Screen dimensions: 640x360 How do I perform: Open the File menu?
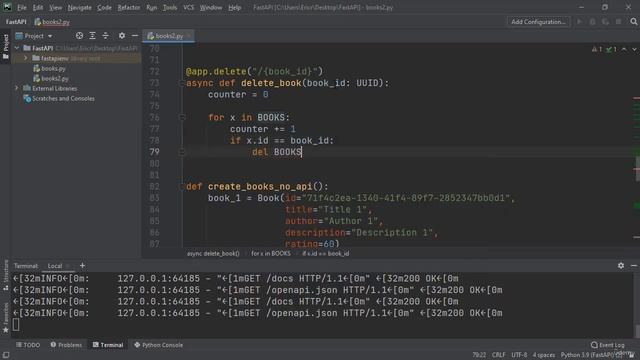22,7
